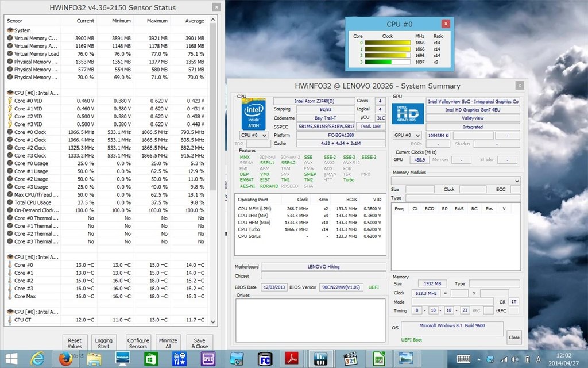Select the HWiNFO taskbar icon
588x368 pixels.
(x=320, y=359)
